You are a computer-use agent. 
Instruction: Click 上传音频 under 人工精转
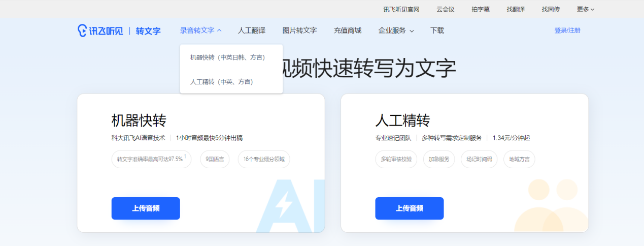[x=410, y=208]
